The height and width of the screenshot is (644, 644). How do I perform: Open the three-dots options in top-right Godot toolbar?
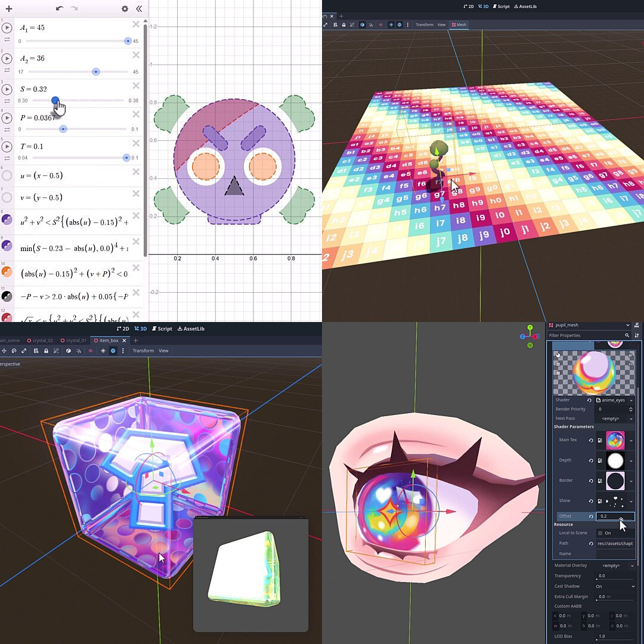point(407,24)
